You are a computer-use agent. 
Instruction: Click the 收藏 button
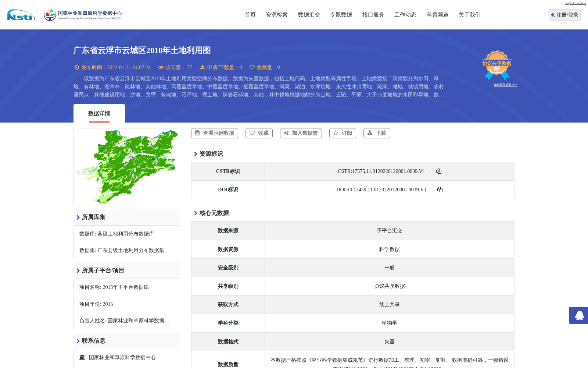[259, 133]
